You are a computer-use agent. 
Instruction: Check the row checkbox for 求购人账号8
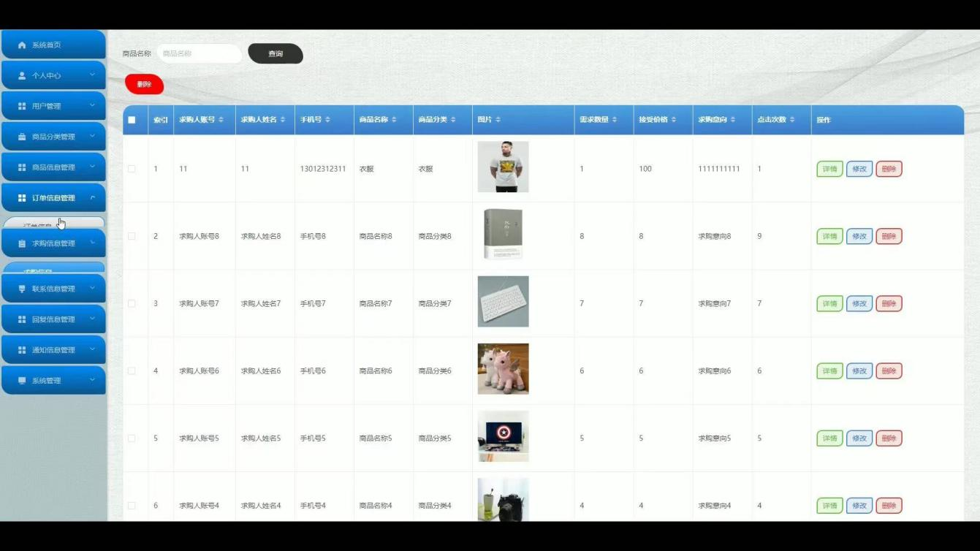pyautogui.click(x=132, y=236)
